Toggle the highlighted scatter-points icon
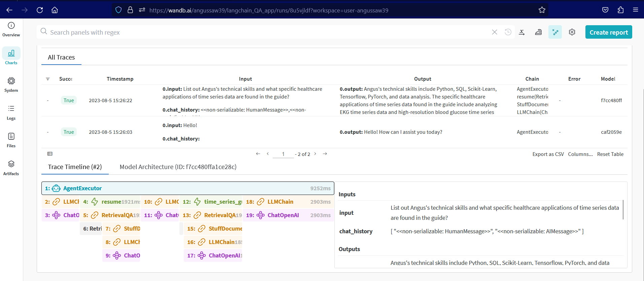Viewport: 644px width, 281px height. [555, 32]
